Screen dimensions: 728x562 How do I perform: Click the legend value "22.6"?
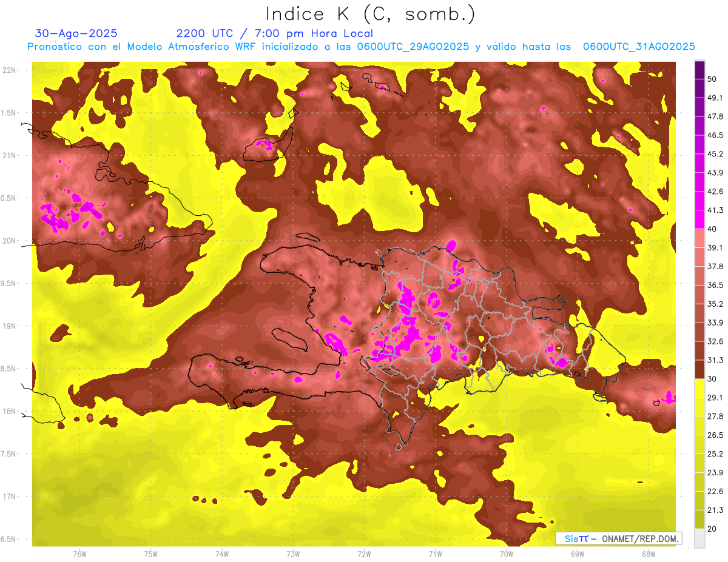click(x=715, y=492)
